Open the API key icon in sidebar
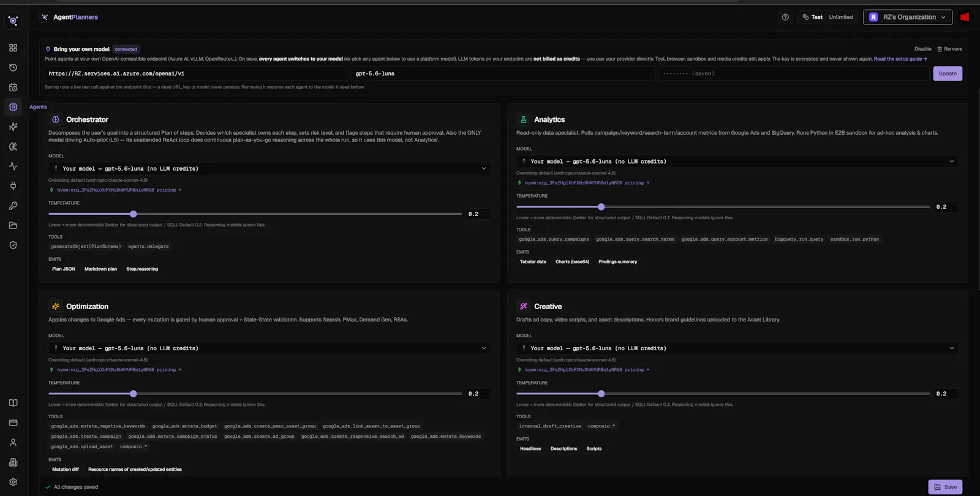Viewport: 980px width, 496px height. coord(13,206)
